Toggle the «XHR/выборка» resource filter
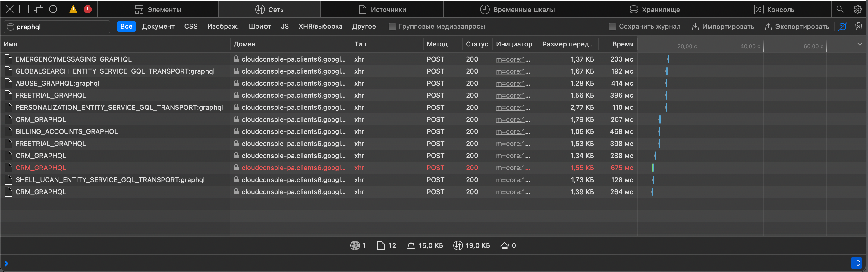The width and height of the screenshot is (868, 272). tap(320, 26)
